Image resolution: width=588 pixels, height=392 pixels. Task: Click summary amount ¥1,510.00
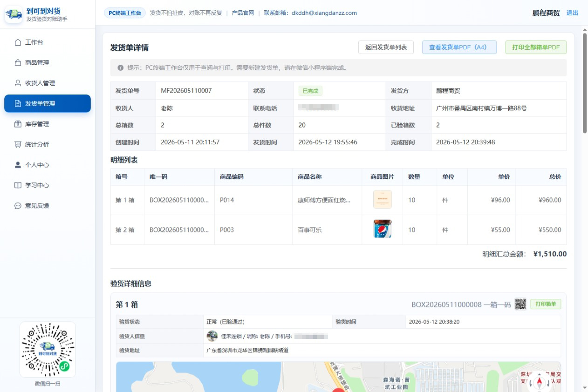[x=550, y=254]
